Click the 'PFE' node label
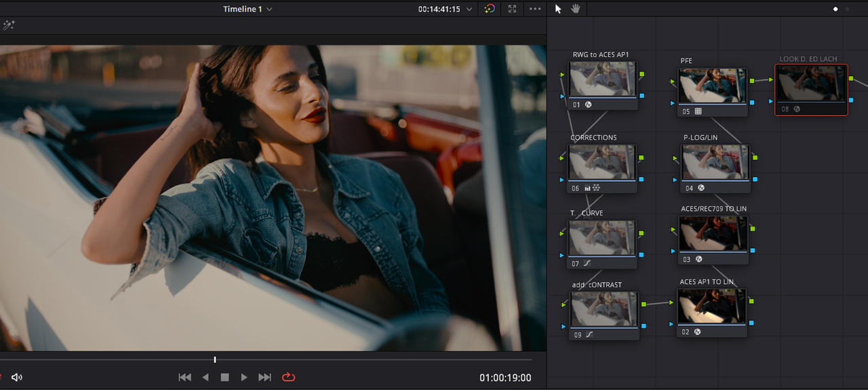Viewport: 868px width, 390px height. 686,61
